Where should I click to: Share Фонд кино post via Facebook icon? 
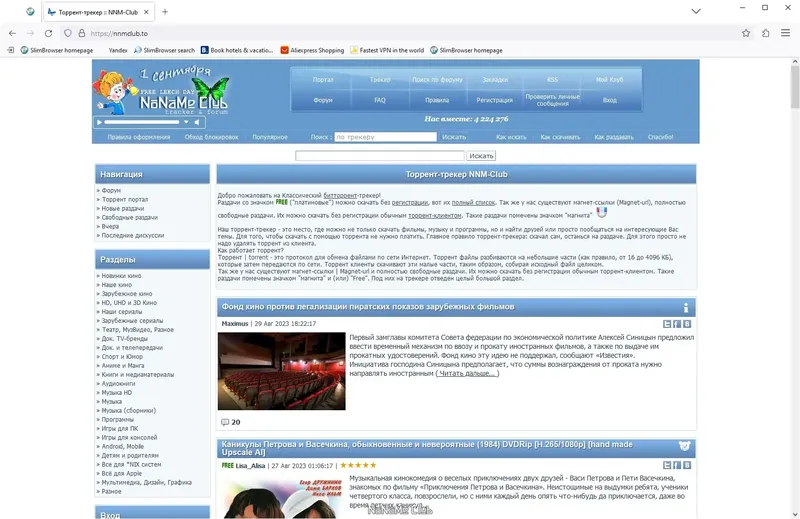[x=677, y=324]
